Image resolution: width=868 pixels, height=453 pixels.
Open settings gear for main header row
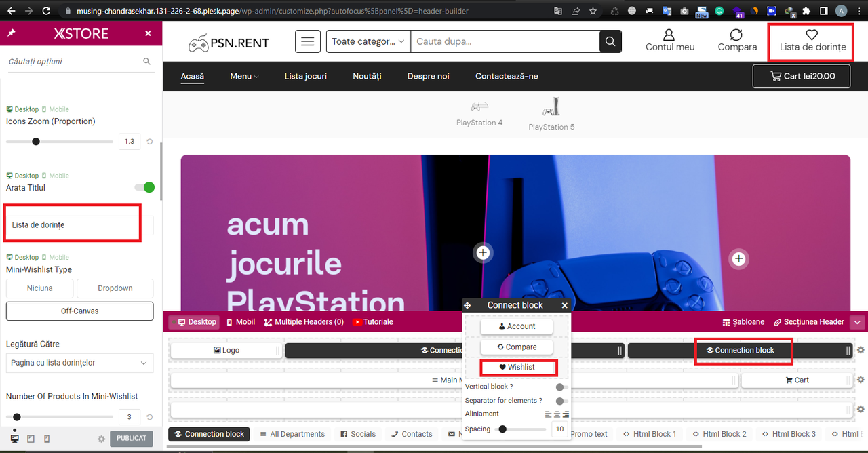tap(861, 380)
